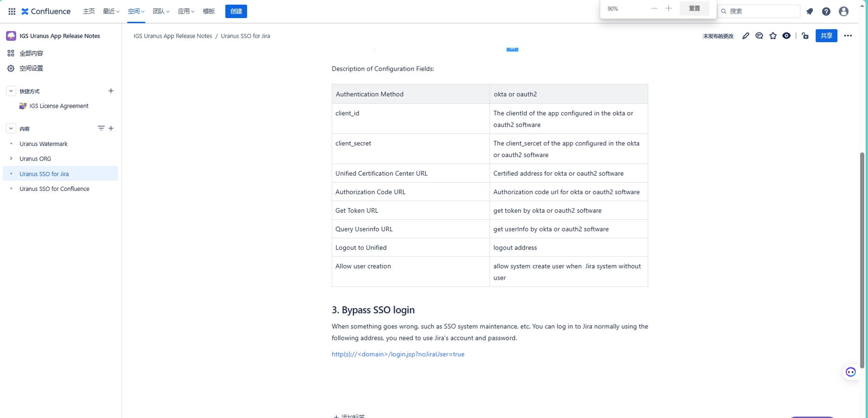The height and width of the screenshot is (418, 868).
Task: Open the page editor with the pencil icon
Action: point(746,35)
